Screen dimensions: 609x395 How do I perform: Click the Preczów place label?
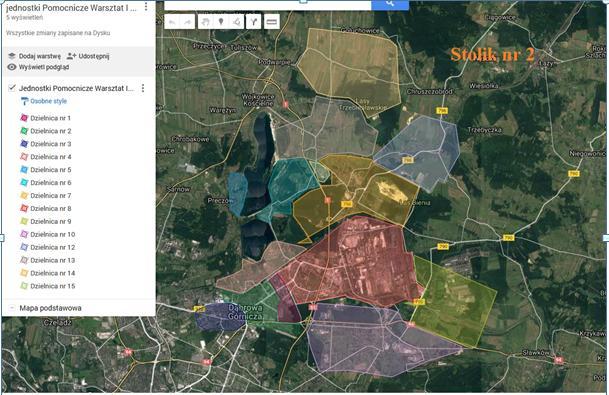click(x=220, y=201)
